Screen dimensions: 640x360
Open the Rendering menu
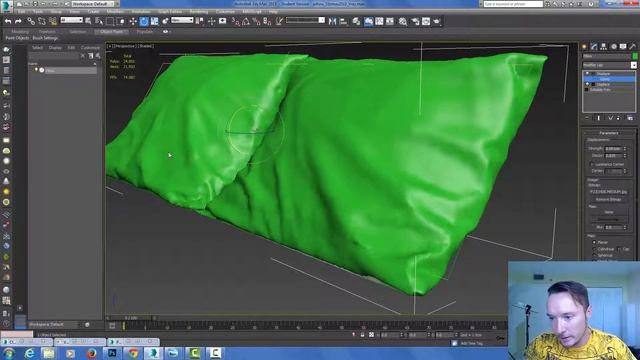click(199, 12)
